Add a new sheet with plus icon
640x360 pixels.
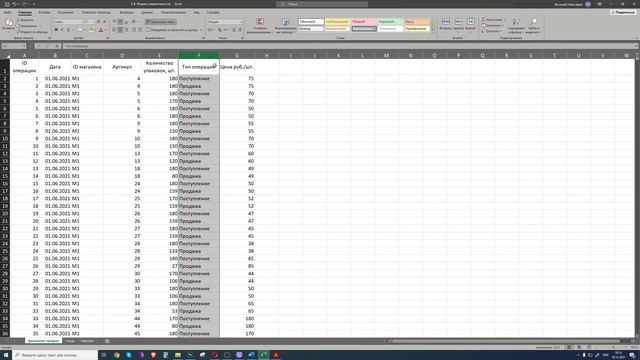point(107,341)
